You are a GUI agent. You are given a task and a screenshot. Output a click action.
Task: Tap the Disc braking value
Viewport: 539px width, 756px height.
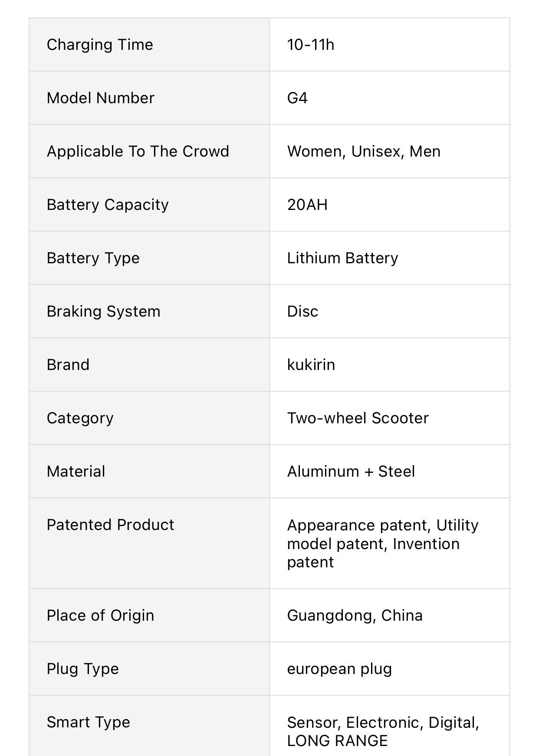(x=302, y=311)
